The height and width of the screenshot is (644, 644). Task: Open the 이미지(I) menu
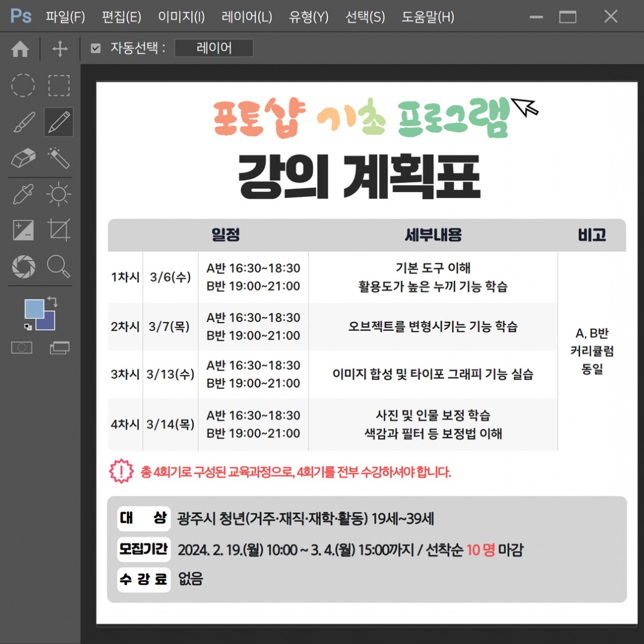(x=181, y=17)
